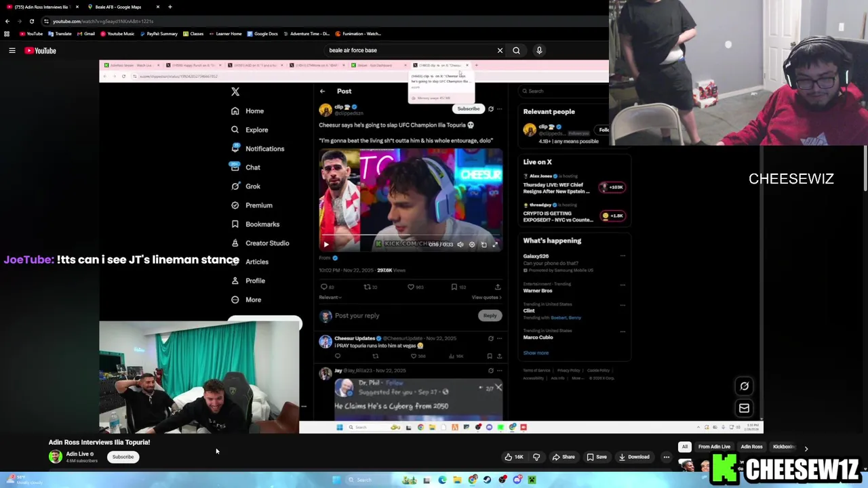This screenshot has height=488, width=868.
Task: Open Grok in the X sidebar
Action: [245, 186]
